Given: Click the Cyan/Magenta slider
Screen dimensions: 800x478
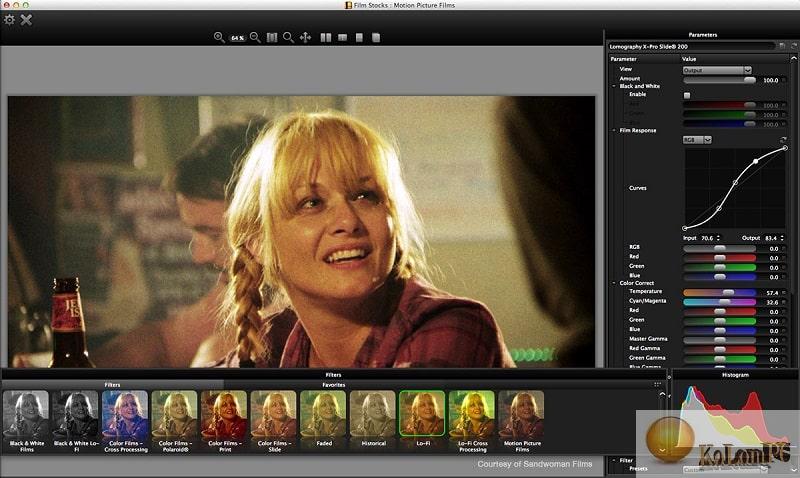Looking at the screenshot, I should (x=719, y=302).
